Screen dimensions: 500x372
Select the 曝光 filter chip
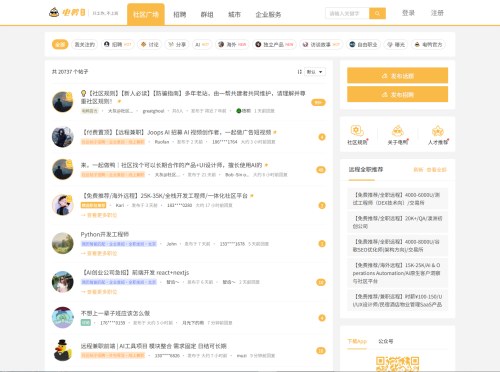coord(396,44)
